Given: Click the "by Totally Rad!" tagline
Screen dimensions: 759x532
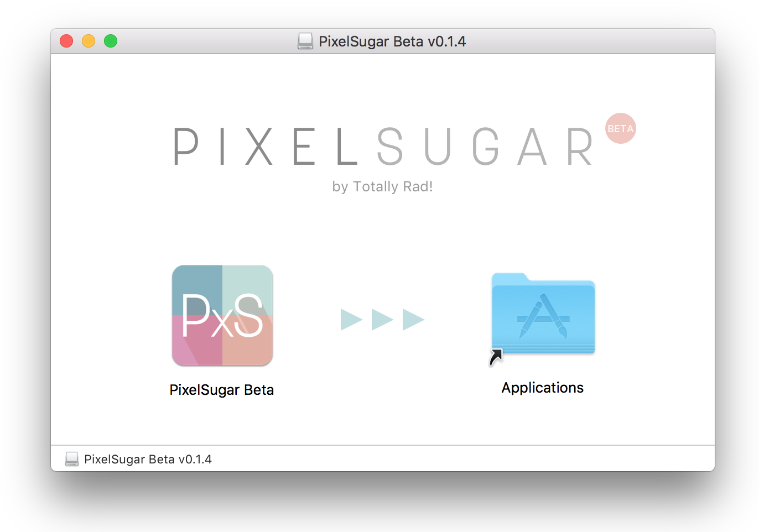Looking at the screenshot, I should 382,186.
